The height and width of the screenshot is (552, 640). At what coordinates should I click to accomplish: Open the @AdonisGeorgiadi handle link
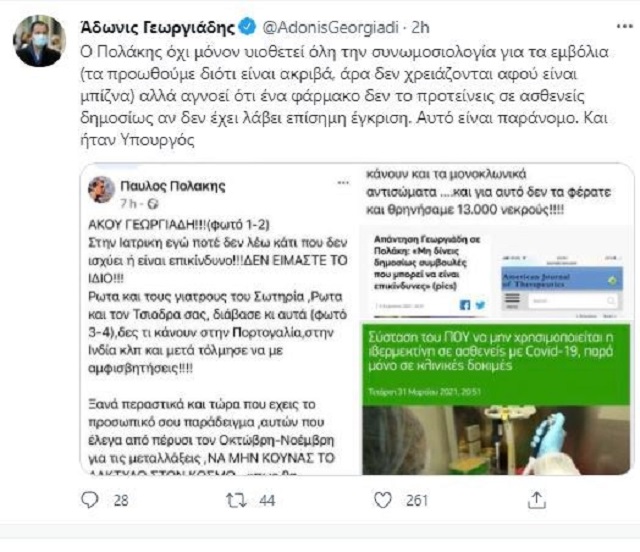click(x=331, y=27)
